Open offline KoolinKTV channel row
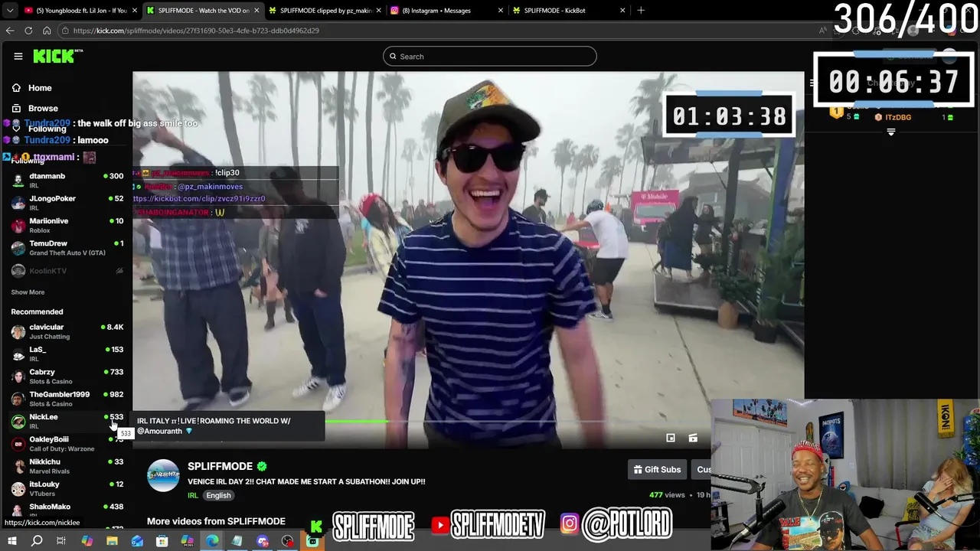The height and width of the screenshot is (551, 980). pyautogui.click(x=67, y=270)
